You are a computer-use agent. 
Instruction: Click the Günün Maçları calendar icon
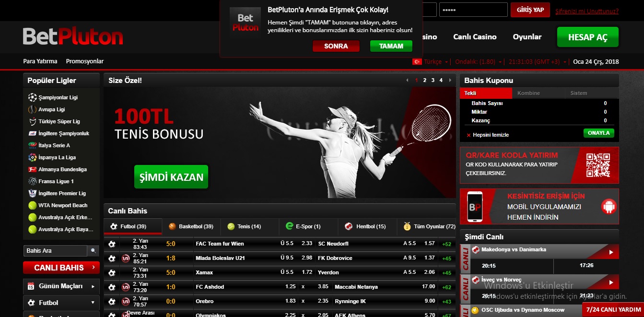click(x=31, y=286)
